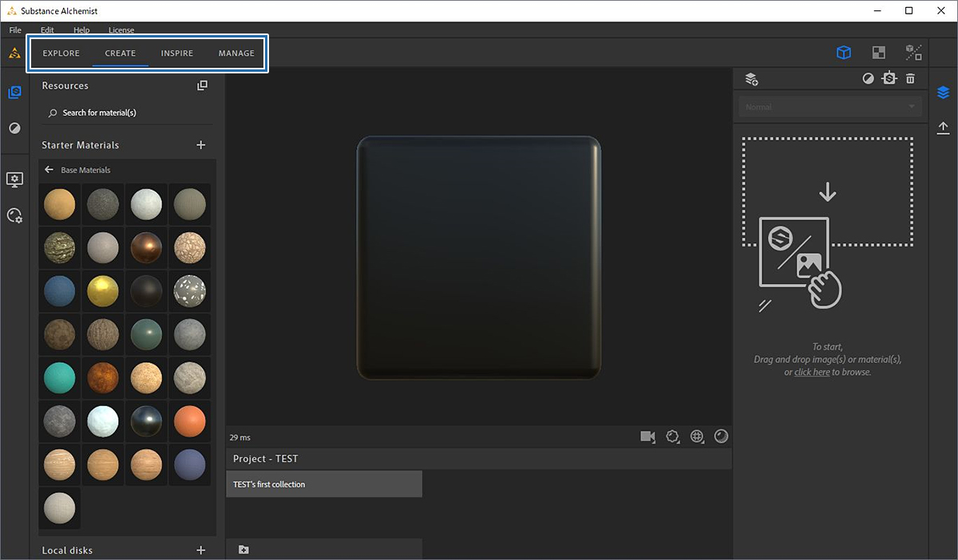Click the Local disks heading

click(x=67, y=550)
